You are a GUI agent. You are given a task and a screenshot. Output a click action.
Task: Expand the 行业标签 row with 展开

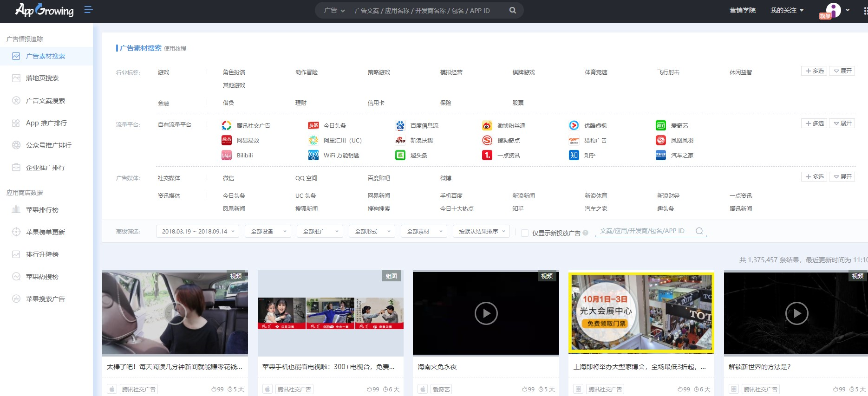pos(842,71)
